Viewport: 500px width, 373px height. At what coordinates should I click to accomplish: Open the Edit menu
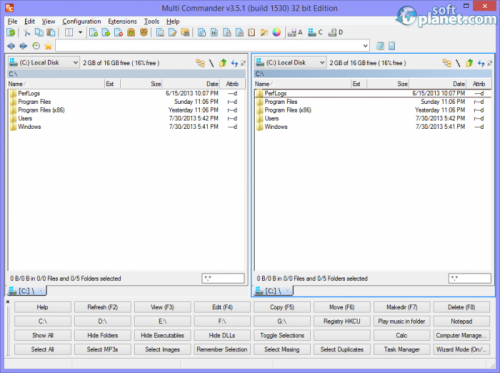pos(30,21)
